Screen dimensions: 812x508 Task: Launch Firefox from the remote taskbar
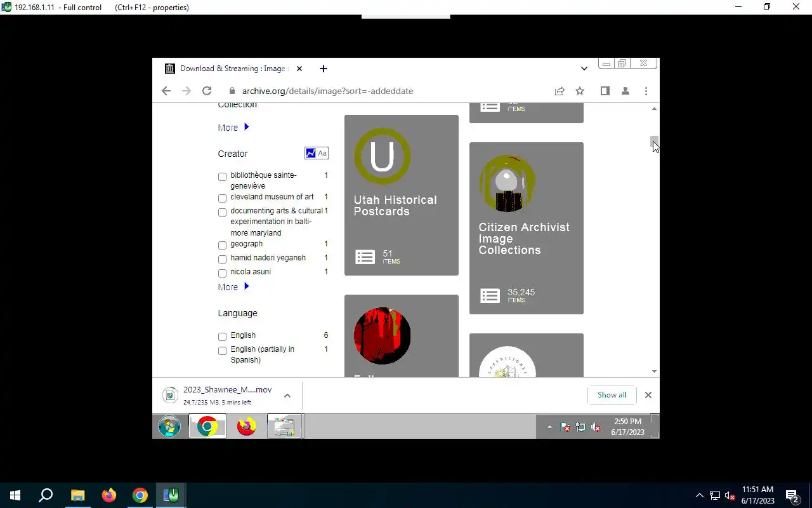click(x=247, y=427)
